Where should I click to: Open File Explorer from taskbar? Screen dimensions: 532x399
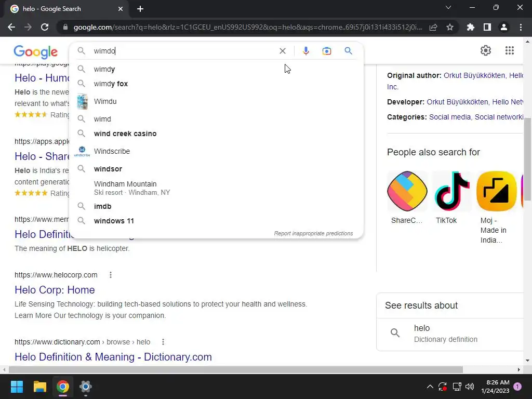coord(39,387)
